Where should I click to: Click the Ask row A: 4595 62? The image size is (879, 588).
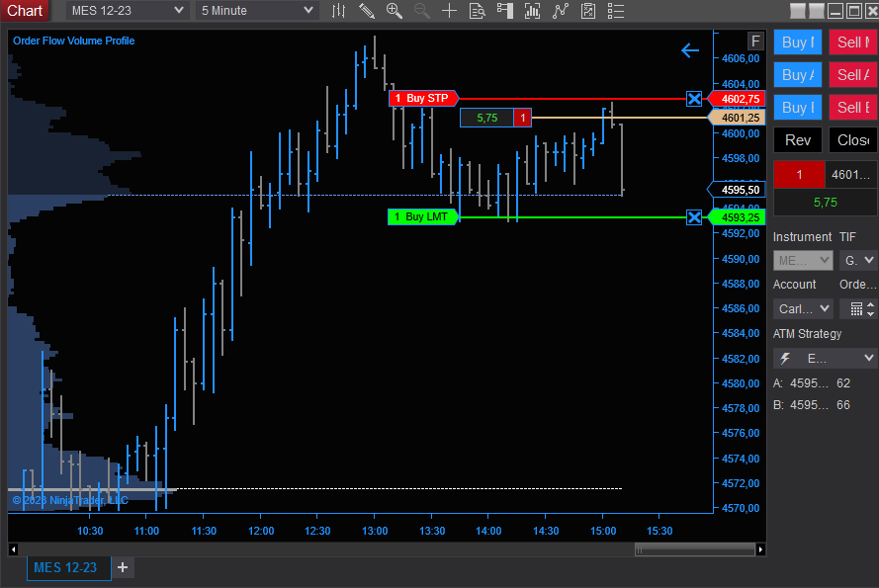pos(812,383)
